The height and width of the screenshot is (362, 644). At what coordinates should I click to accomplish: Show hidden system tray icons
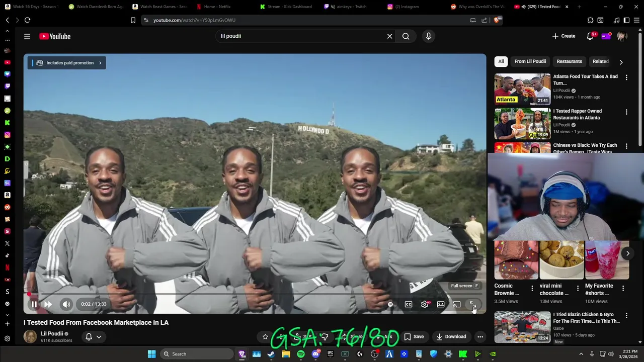pos(581,354)
